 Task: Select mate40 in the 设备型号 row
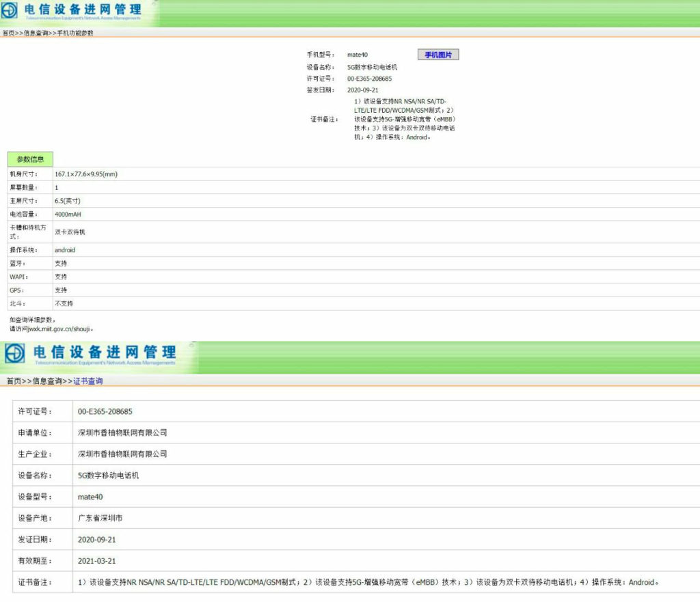tap(90, 497)
